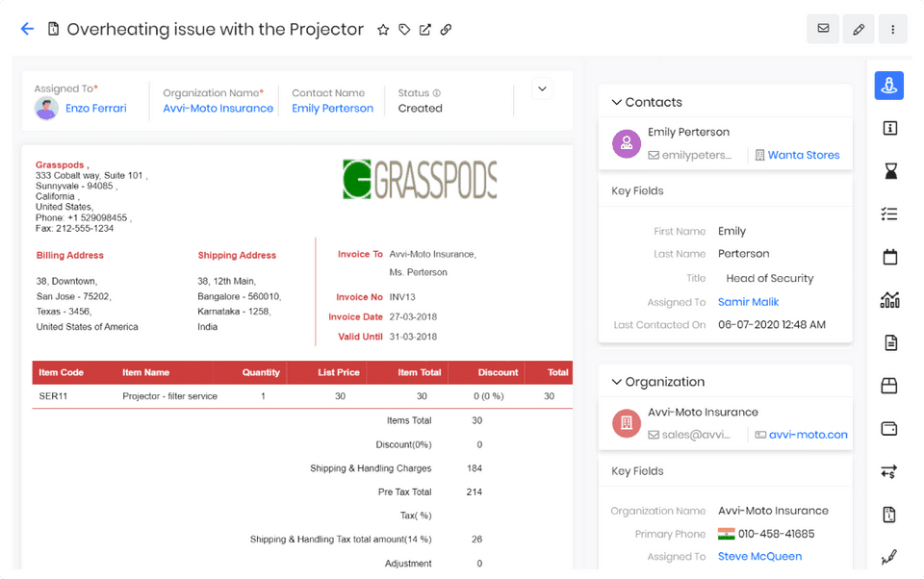Edit the case with pencil button

[859, 29]
